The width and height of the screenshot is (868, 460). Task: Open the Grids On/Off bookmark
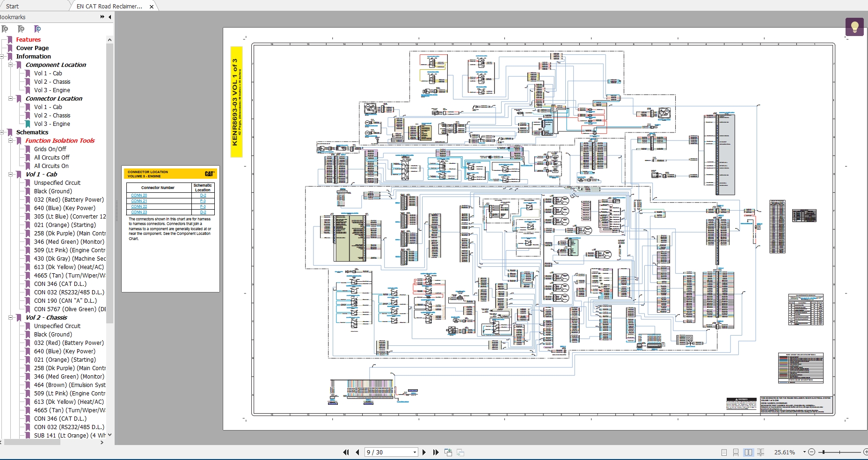(x=50, y=149)
